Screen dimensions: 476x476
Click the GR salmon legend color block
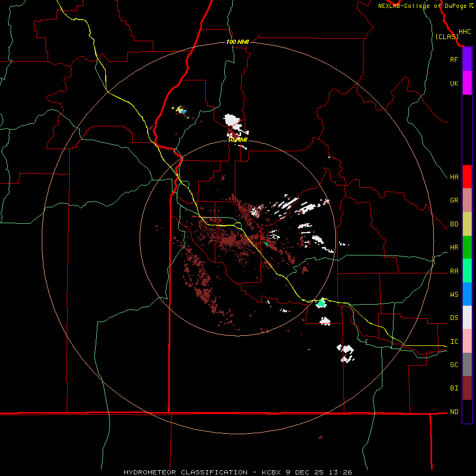(467, 200)
